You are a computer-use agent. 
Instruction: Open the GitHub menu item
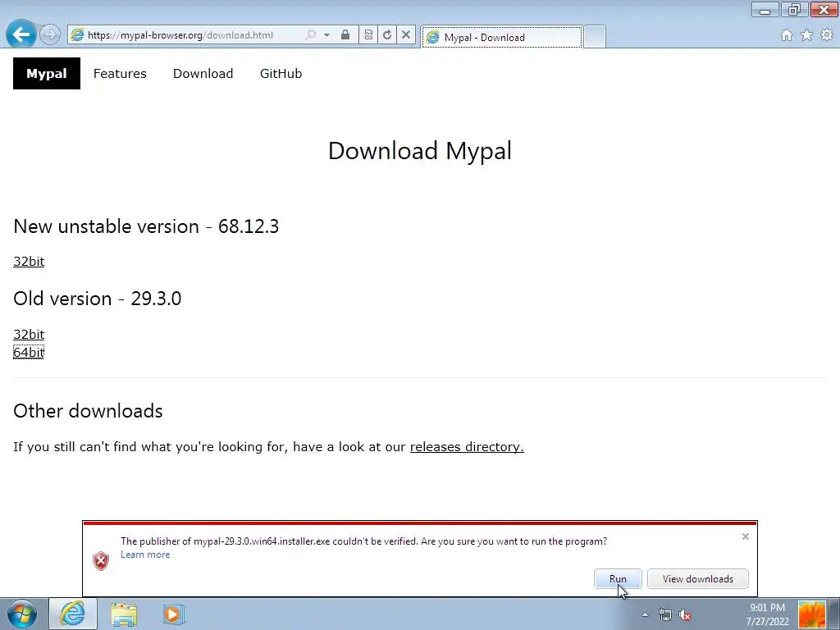(281, 73)
